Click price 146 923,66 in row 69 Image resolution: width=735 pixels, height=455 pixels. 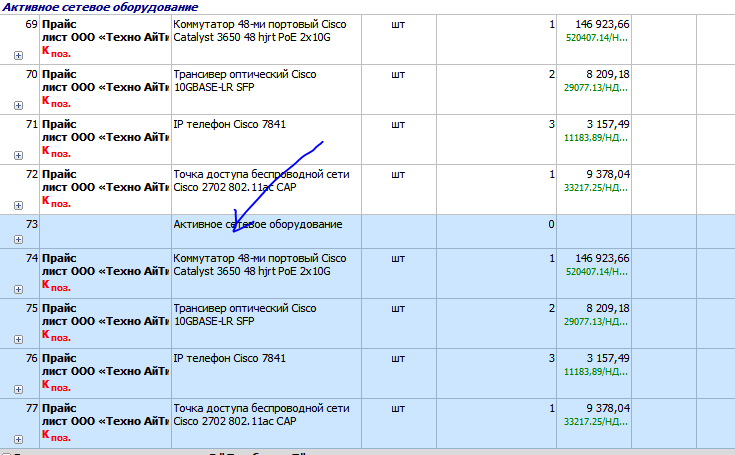click(x=602, y=24)
